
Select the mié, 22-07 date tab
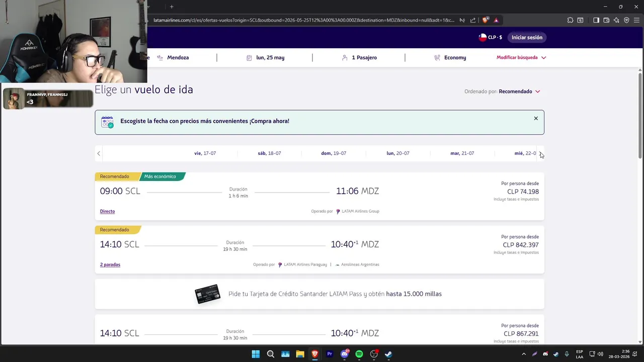[x=525, y=153]
